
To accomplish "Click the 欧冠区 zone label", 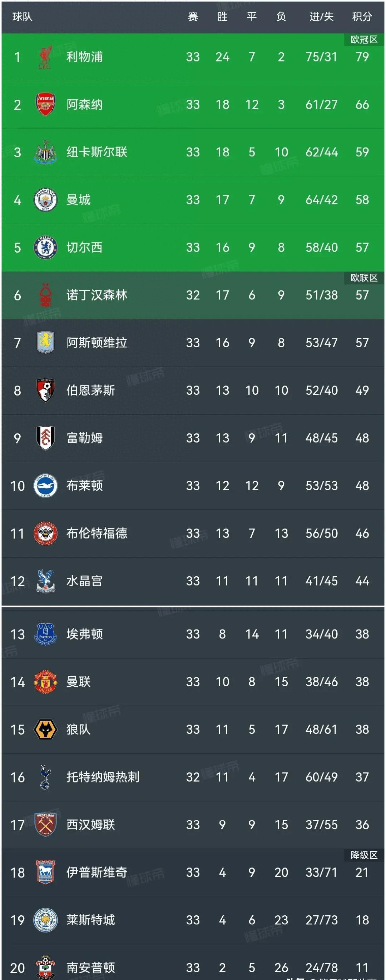I will [x=364, y=40].
